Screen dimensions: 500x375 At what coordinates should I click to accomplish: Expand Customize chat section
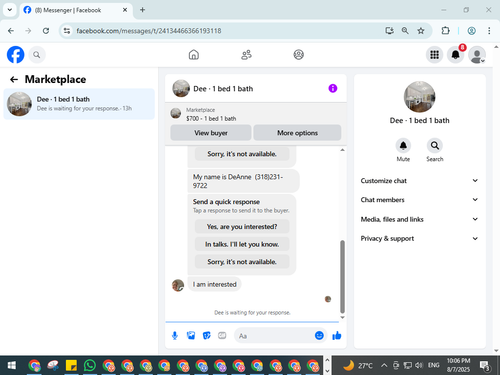(x=419, y=181)
